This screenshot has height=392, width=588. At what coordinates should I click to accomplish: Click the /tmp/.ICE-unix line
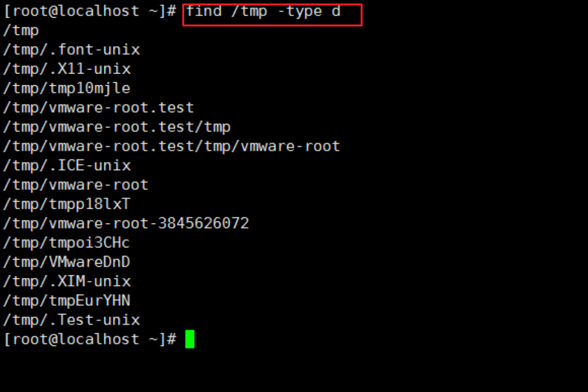(x=67, y=165)
